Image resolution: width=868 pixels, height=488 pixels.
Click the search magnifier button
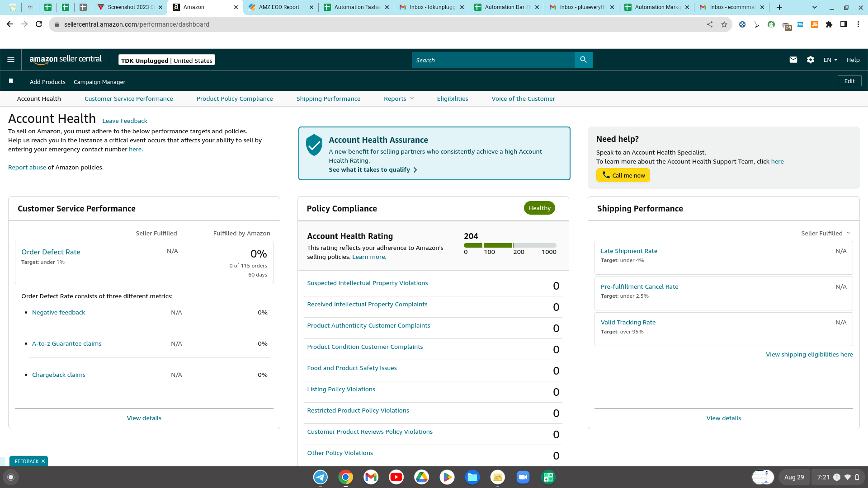pos(583,60)
